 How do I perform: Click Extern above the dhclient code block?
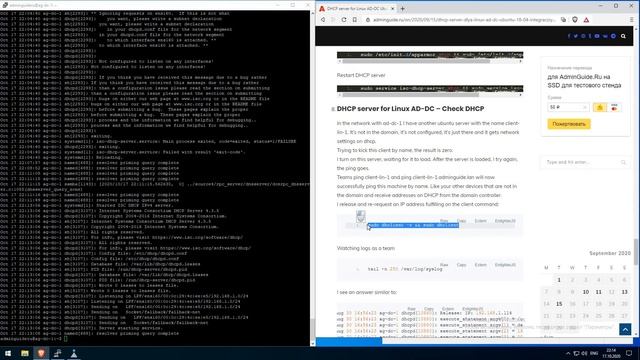[480, 221]
